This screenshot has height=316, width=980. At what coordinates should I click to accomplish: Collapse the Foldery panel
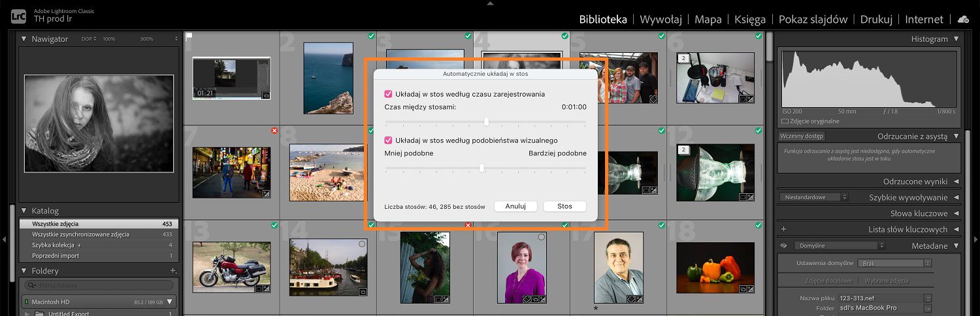[24, 270]
